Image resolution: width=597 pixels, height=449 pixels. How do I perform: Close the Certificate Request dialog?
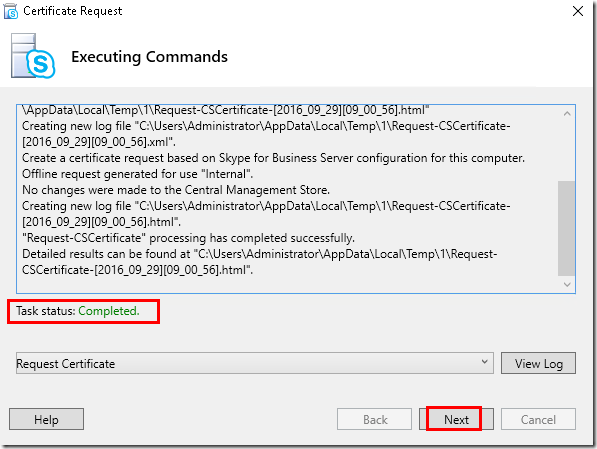click(x=578, y=11)
